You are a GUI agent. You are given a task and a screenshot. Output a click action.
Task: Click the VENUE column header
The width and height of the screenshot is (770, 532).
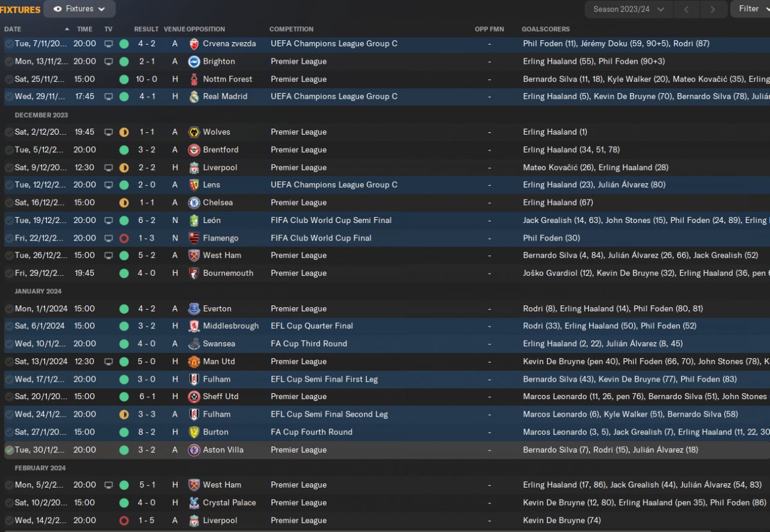coord(174,29)
